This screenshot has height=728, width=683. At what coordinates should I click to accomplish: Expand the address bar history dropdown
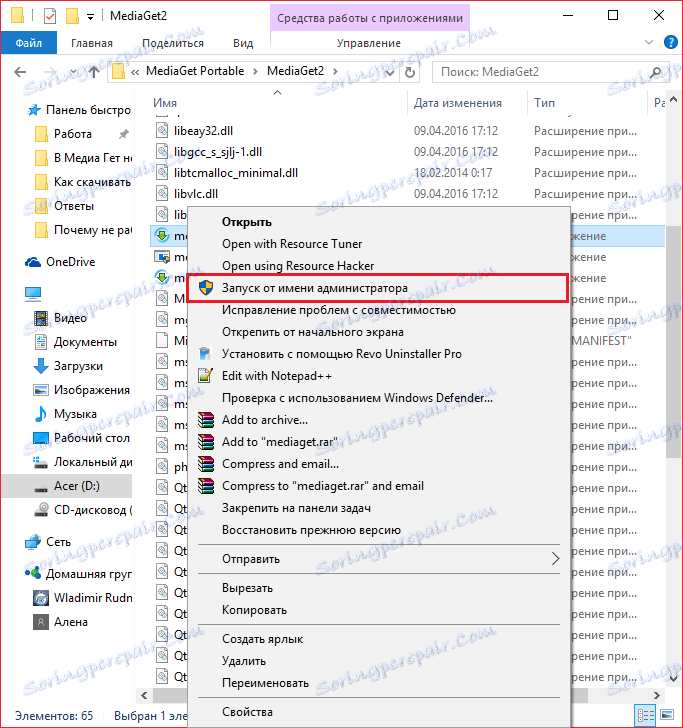click(x=390, y=72)
